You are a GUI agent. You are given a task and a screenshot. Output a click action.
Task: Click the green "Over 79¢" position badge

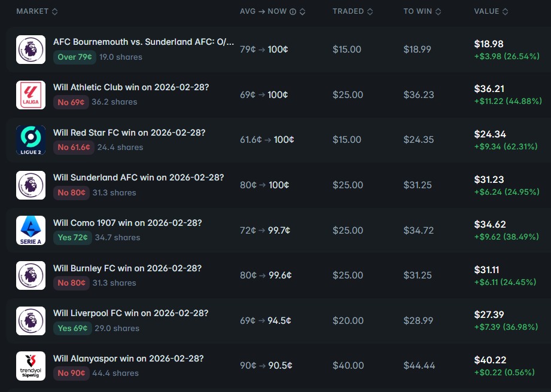(74, 57)
